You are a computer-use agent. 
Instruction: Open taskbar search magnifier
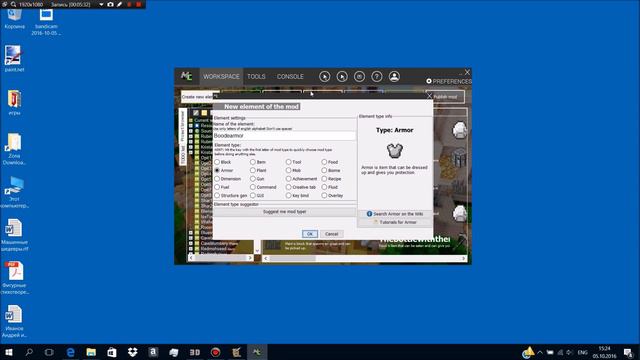coord(29,352)
